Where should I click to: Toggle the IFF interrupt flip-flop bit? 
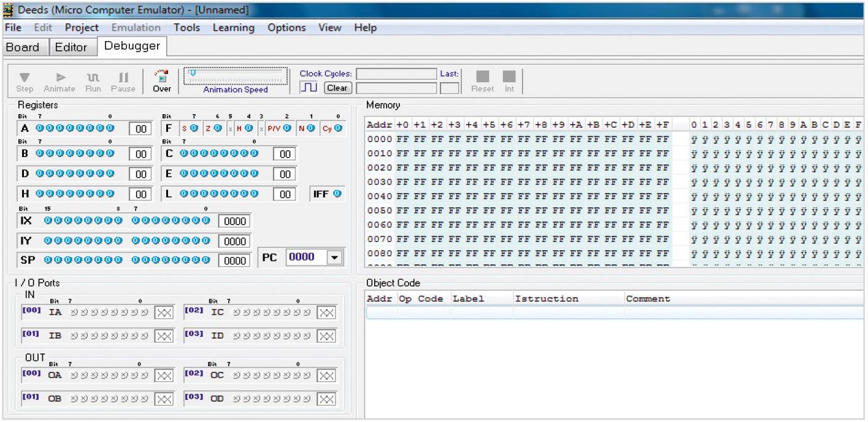[x=336, y=194]
